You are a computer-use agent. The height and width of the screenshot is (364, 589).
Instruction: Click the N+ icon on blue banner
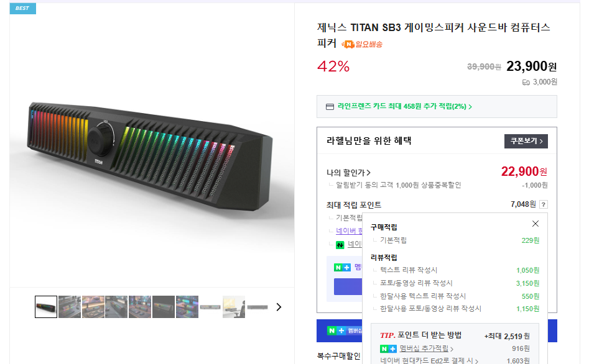pos(337,330)
